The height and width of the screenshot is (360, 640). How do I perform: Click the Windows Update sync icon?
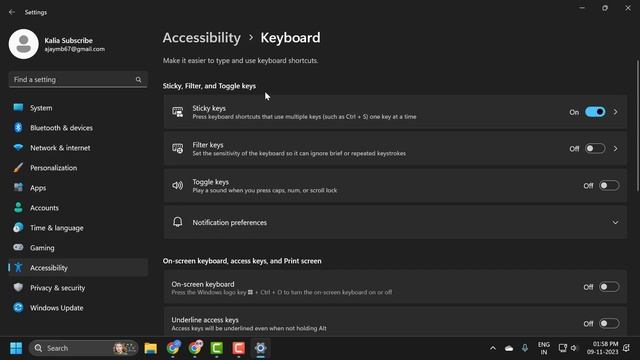18,307
